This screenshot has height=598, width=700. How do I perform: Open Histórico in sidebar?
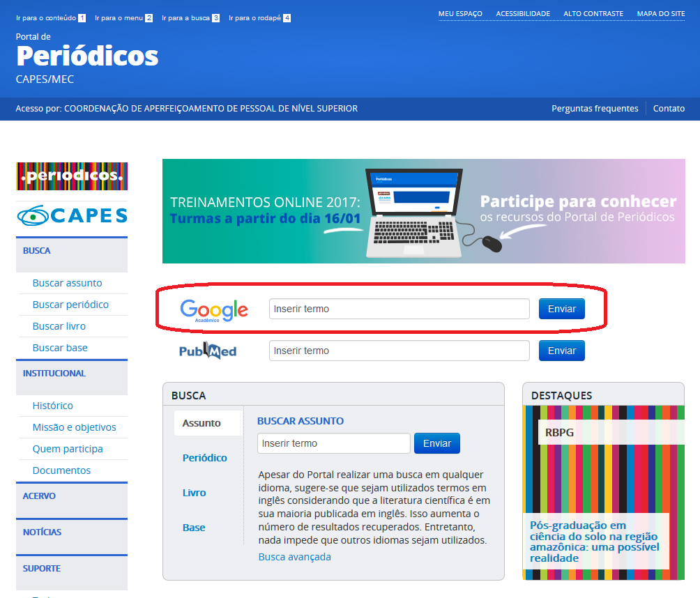point(53,406)
